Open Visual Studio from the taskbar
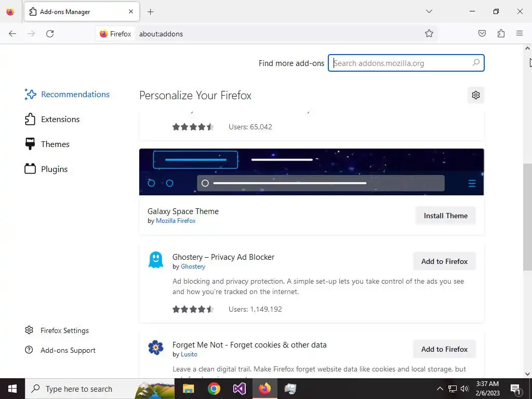532x399 pixels. click(x=239, y=389)
